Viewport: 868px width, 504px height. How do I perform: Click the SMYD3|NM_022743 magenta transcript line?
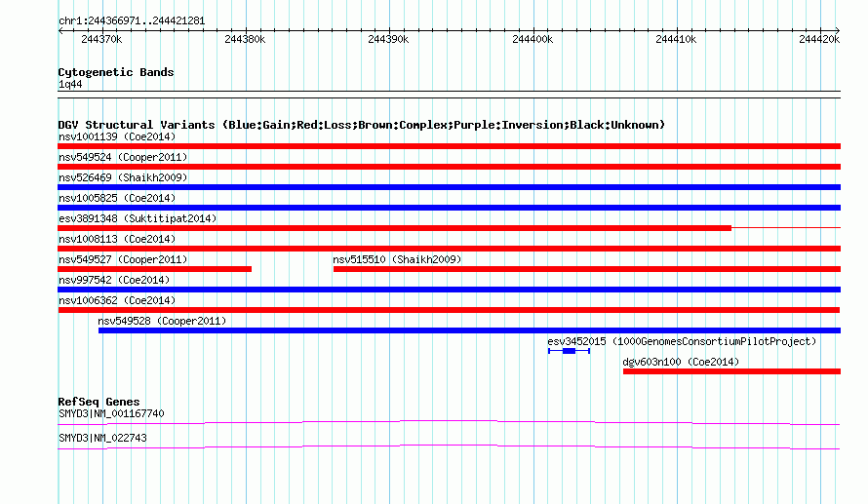pyautogui.click(x=449, y=447)
